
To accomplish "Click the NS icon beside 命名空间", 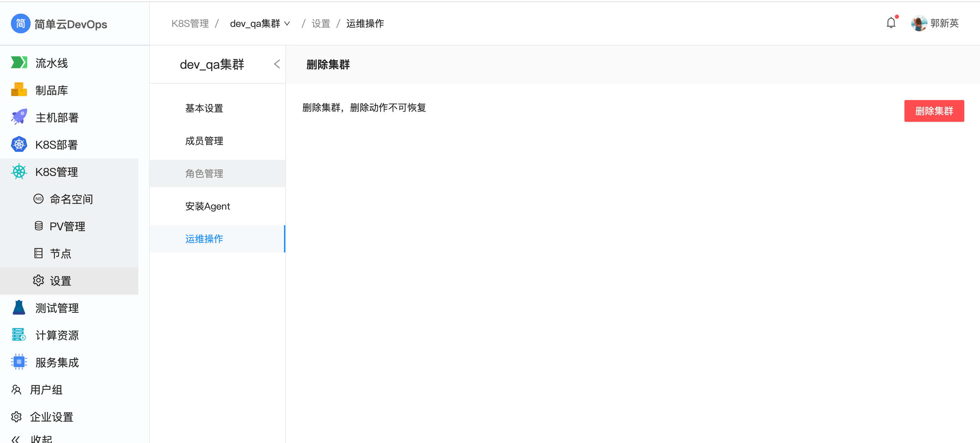I will click(38, 199).
